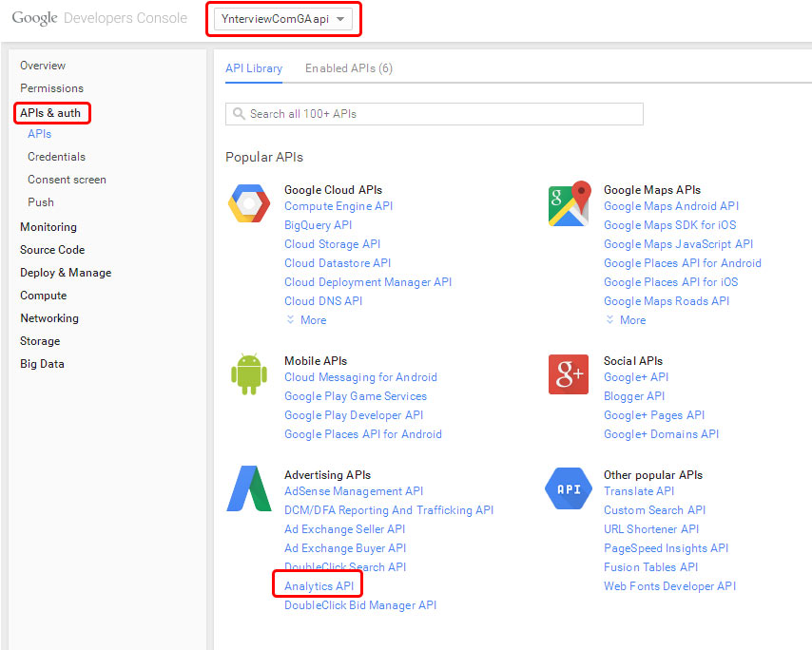The height and width of the screenshot is (650, 812).
Task: Click the Google+ Social APIs icon
Action: 569,374
